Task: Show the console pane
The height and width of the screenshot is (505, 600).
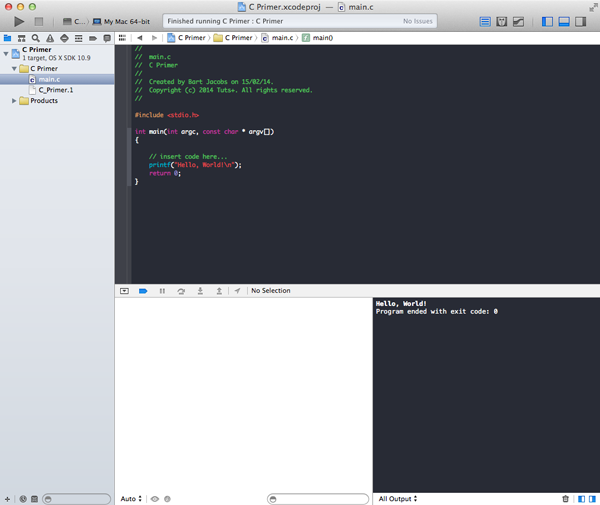Action: coord(592,498)
